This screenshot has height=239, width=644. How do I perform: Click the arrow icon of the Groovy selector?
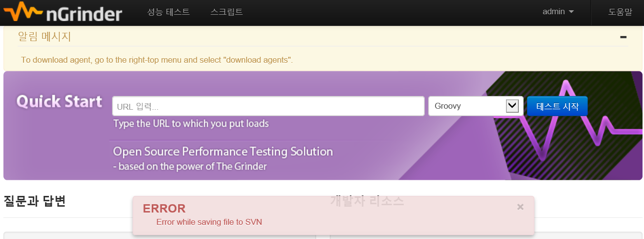(512, 106)
